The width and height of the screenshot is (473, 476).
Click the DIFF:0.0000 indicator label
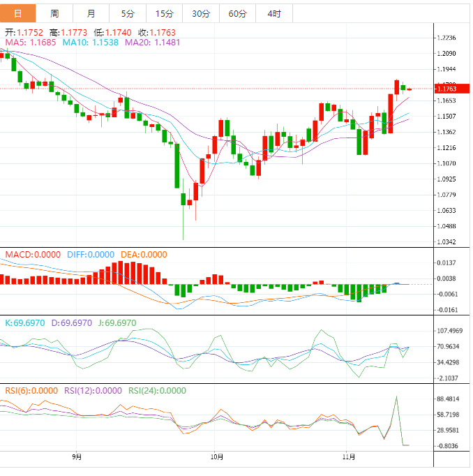click(x=91, y=255)
